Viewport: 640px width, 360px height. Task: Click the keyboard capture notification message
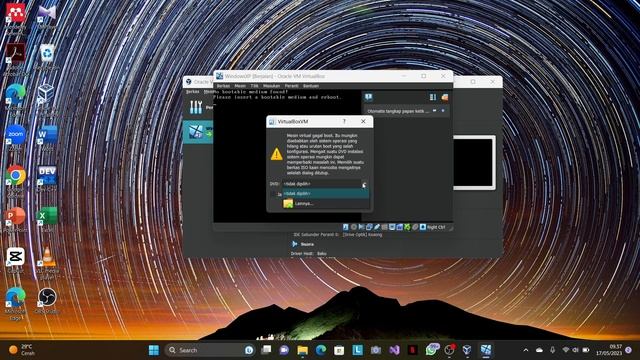pyautogui.click(x=398, y=111)
